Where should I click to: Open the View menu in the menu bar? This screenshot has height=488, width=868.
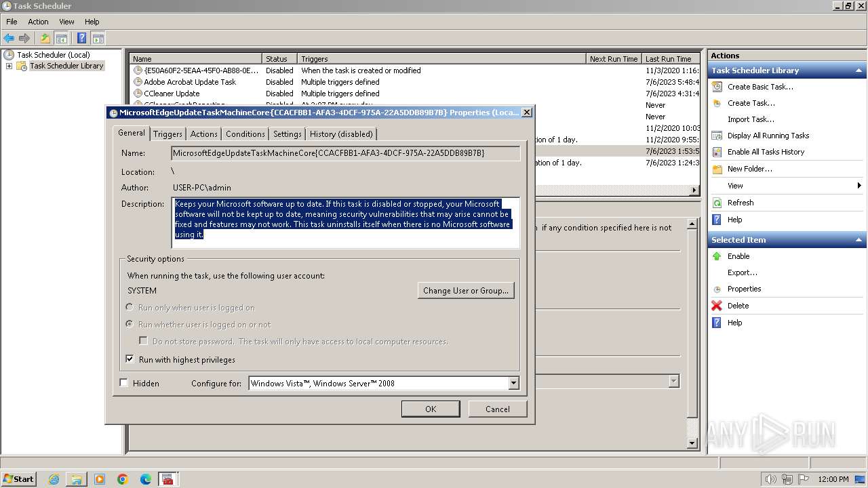66,22
